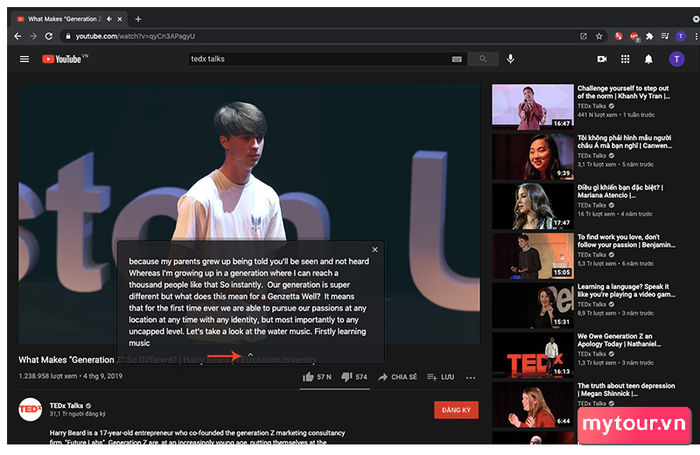
Task: Click the 1.238.958 lượt xem view count
Action: point(48,376)
